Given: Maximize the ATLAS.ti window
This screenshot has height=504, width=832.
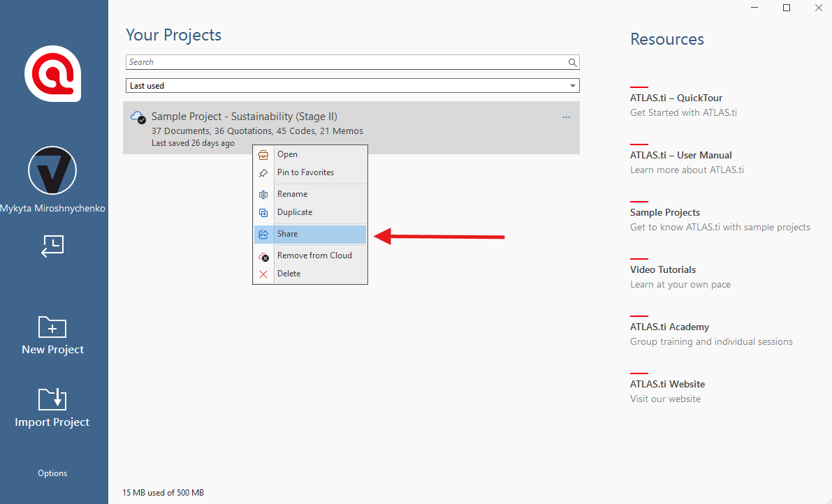Looking at the screenshot, I should pos(787,8).
